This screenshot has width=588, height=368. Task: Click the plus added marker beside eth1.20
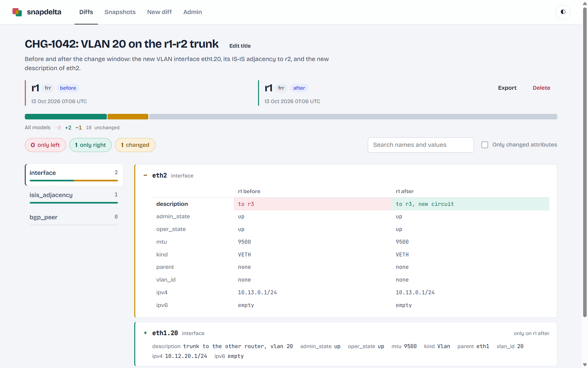145,333
